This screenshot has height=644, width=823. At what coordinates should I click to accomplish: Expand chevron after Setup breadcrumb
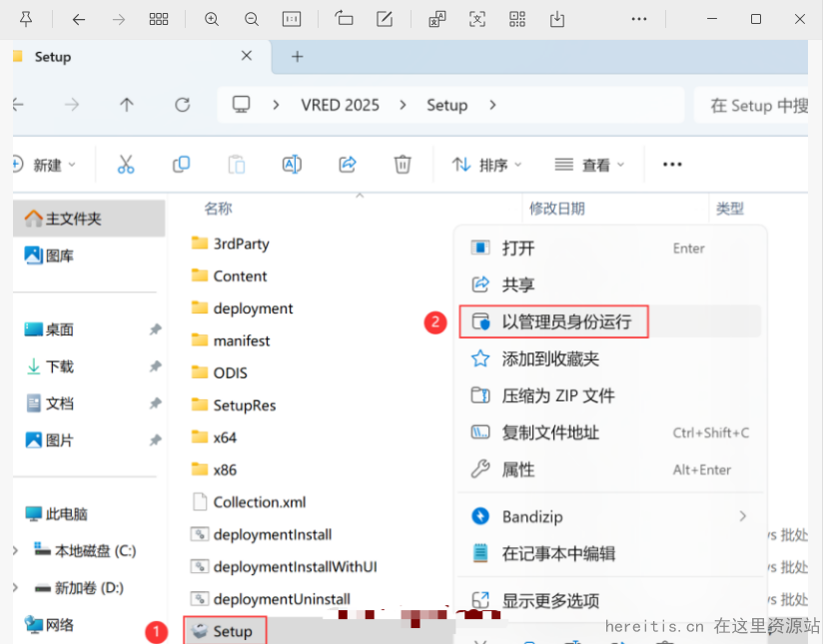click(x=492, y=105)
